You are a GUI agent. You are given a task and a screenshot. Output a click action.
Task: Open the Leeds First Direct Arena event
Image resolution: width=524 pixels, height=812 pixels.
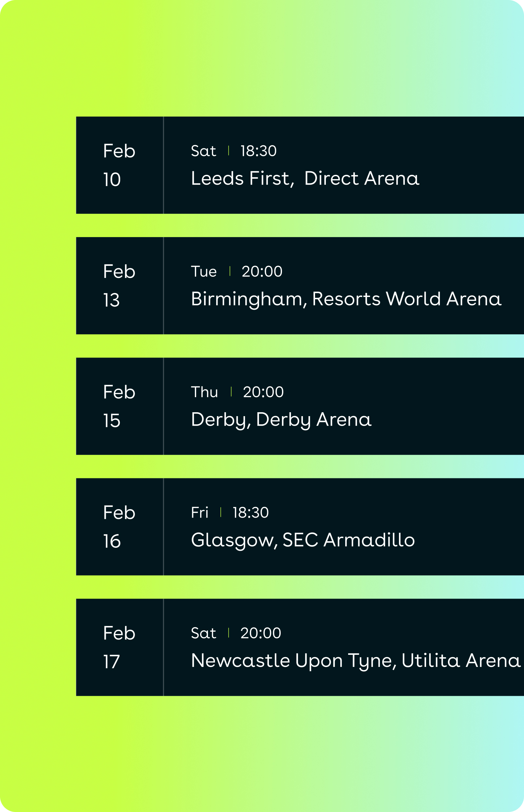[x=305, y=178]
